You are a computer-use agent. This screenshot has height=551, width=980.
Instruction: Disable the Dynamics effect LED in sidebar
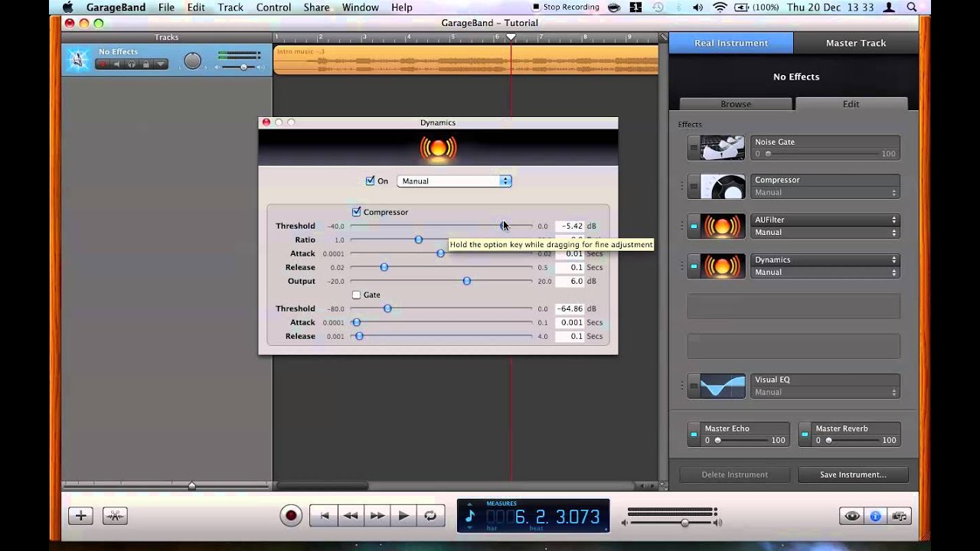tap(694, 266)
